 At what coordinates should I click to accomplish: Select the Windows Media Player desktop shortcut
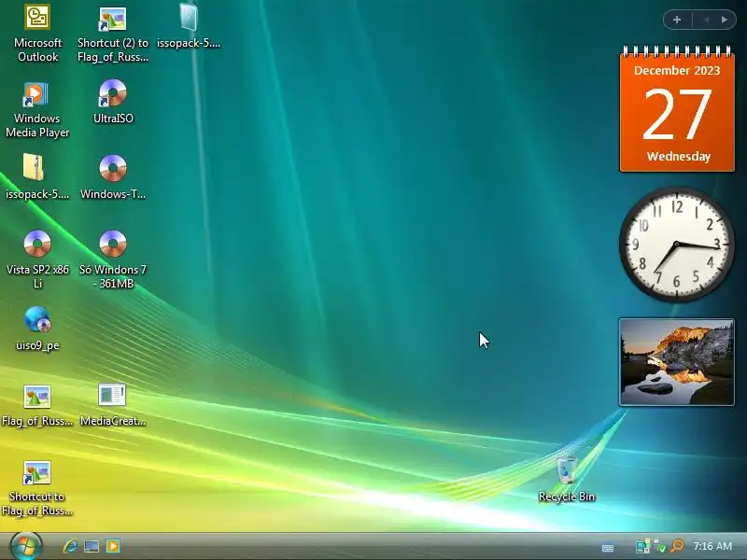coord(37,109)
